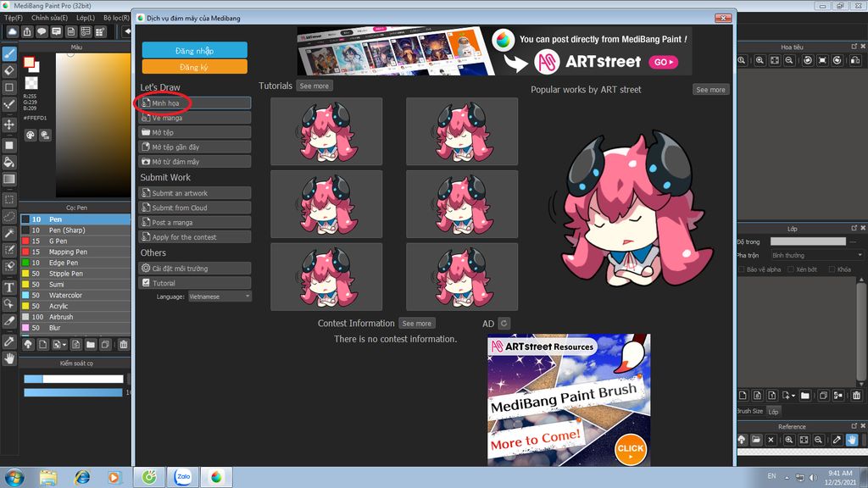
Task: Click See more next to Contest Information
Action: [x=416, y=324]
